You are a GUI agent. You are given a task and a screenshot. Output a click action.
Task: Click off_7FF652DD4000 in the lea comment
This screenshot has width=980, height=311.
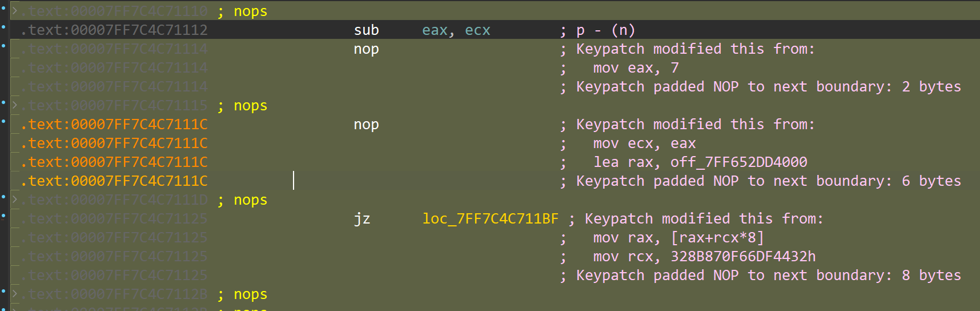point(739,162)
